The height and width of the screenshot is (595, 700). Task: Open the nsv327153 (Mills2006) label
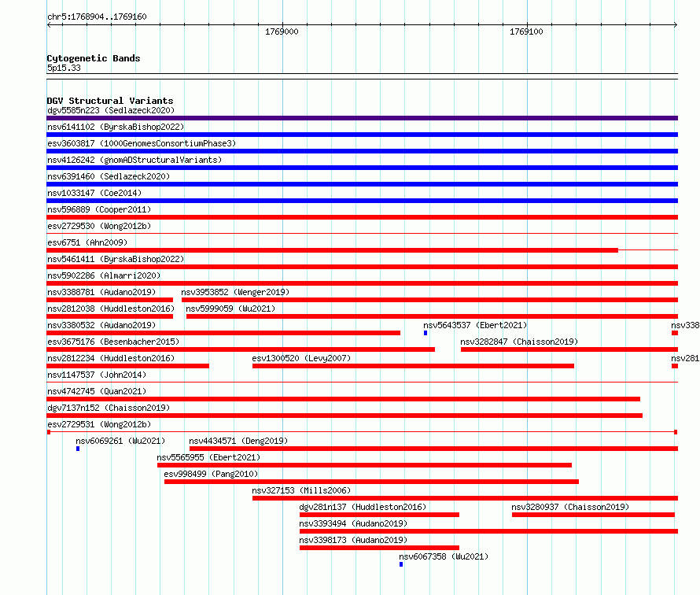coord(301,490)
